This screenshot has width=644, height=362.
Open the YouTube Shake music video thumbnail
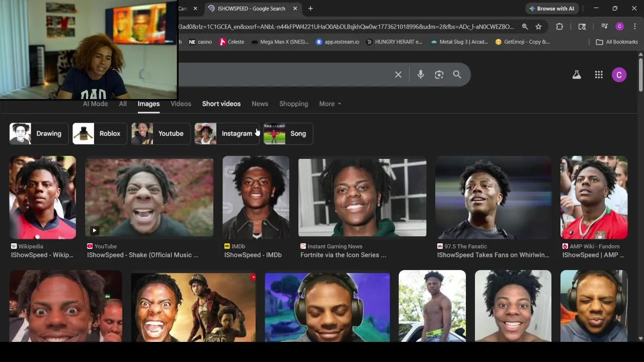[x=149, y=198]
